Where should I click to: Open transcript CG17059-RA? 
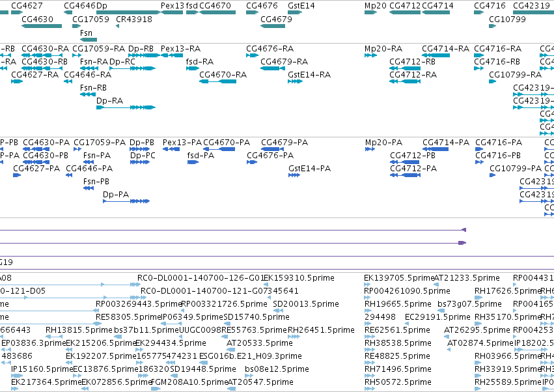(x=98, y=48)
